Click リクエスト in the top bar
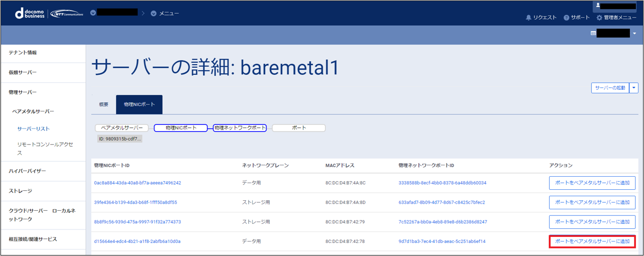644x256 pixels. click(545, 18)
